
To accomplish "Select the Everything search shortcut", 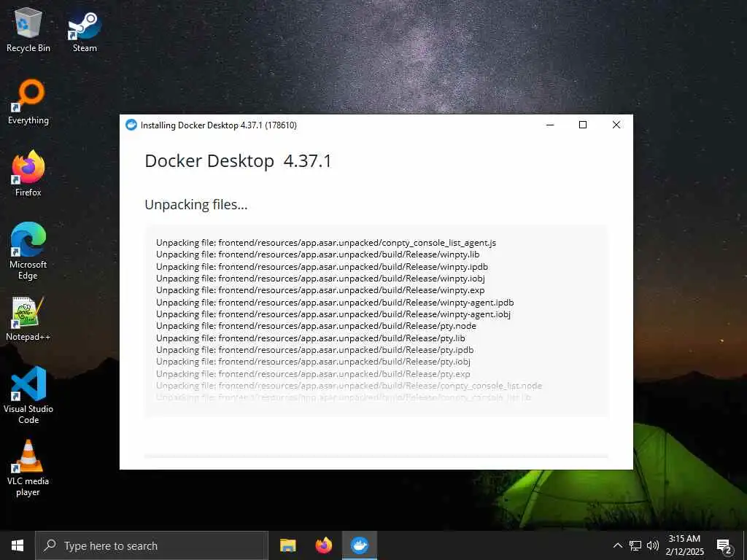I will (28, 102).
